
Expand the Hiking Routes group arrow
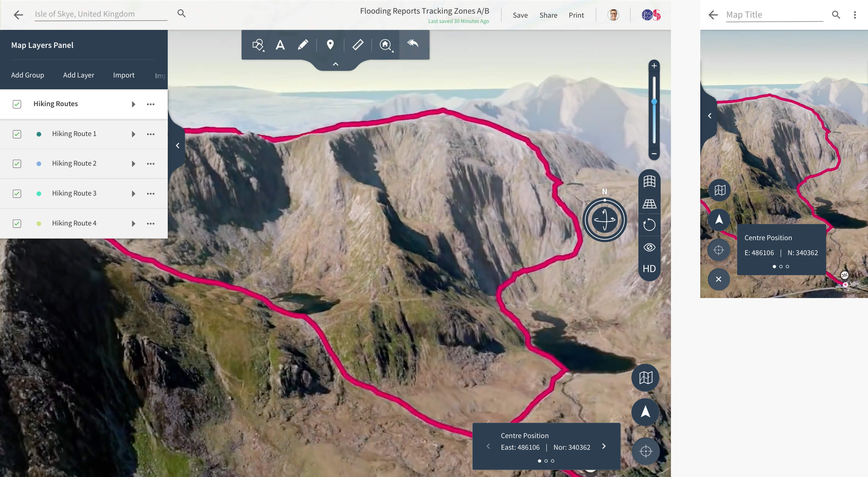tap(133, 104)
